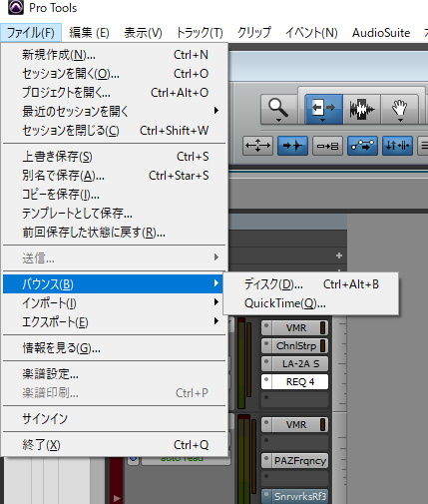The image size is (428, 504).
Task: Toggle Zoom Toggle four-arrow button
Action: coord(257,146)
